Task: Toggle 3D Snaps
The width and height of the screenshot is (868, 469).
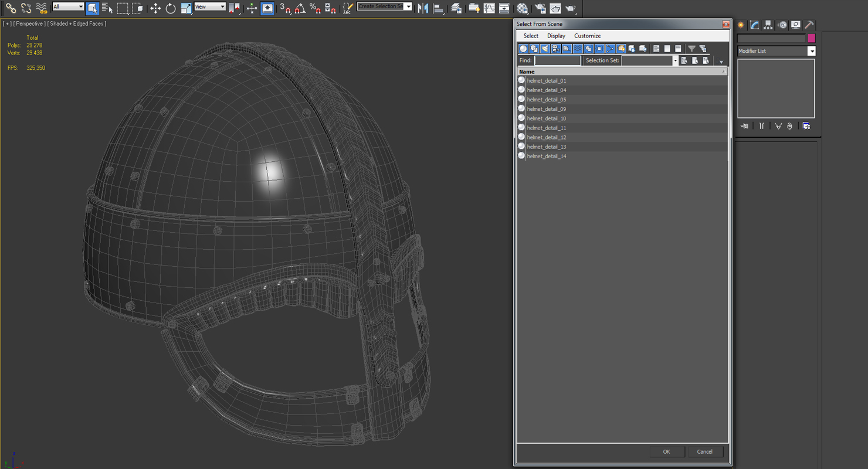Action: tap(285, 8)
